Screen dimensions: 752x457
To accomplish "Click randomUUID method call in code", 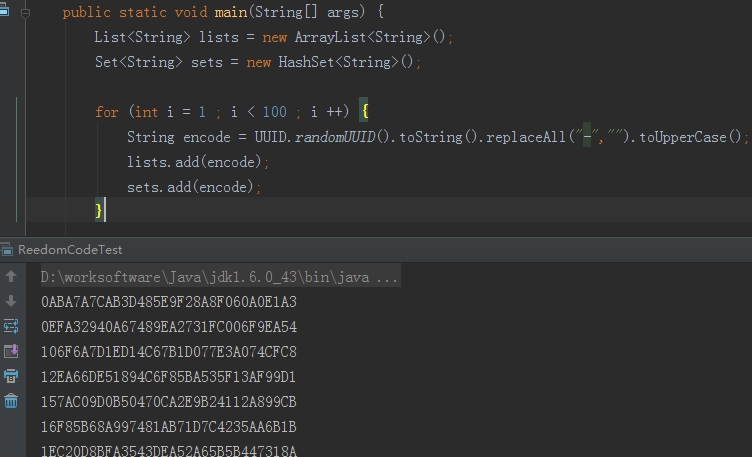I will point(335,137).
